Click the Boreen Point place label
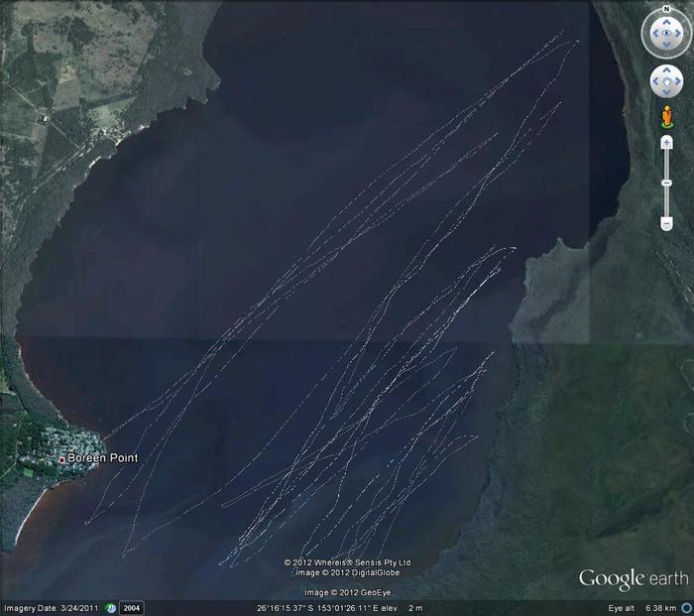The width and height of the screenshot is (694, 616). point(103,458)
